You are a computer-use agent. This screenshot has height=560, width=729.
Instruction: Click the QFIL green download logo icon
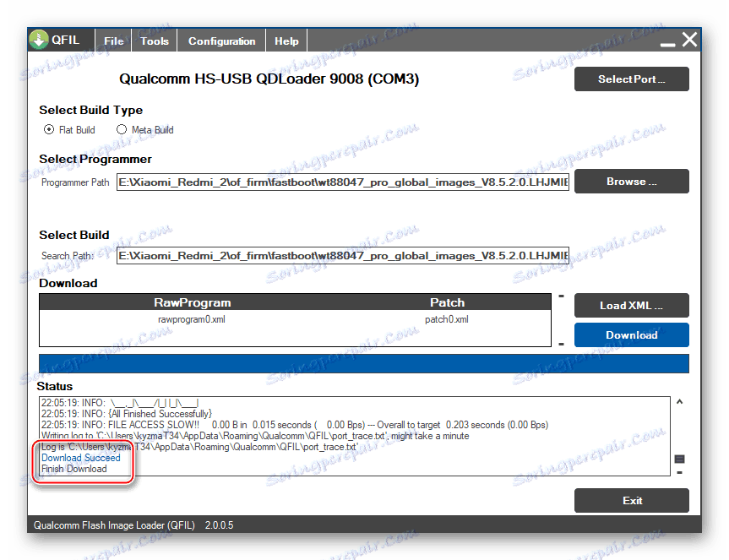pyautogui.click(x=39, y=40)
